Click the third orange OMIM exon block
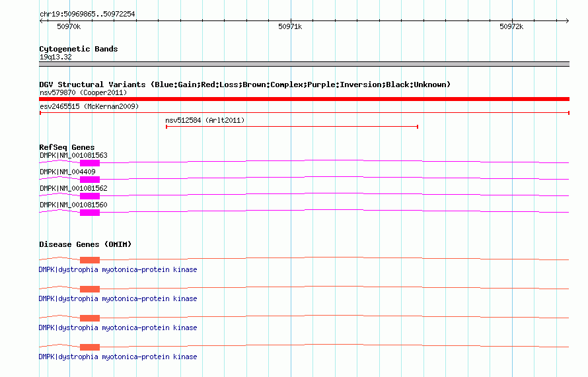Screen dimensions: 588x377 [90, 318]
